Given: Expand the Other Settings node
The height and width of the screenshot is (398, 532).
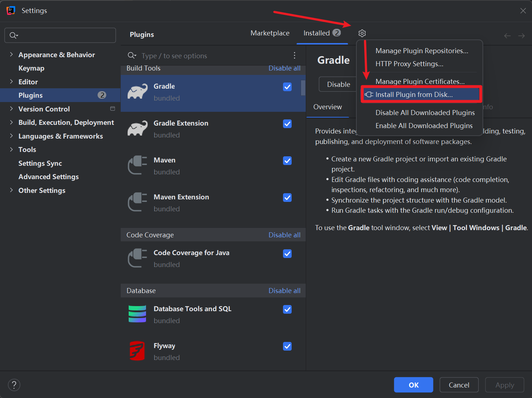Looking at the screenshot, I should (x=11, y=190).
